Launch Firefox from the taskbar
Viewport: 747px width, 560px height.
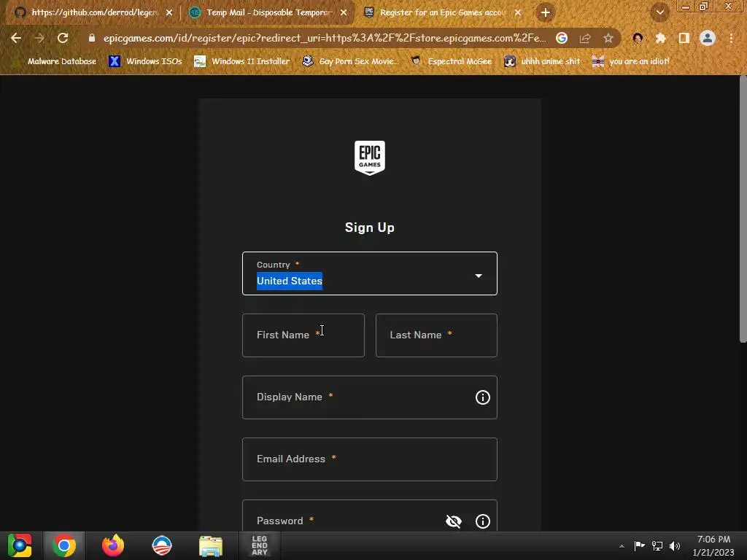point(113,545)
